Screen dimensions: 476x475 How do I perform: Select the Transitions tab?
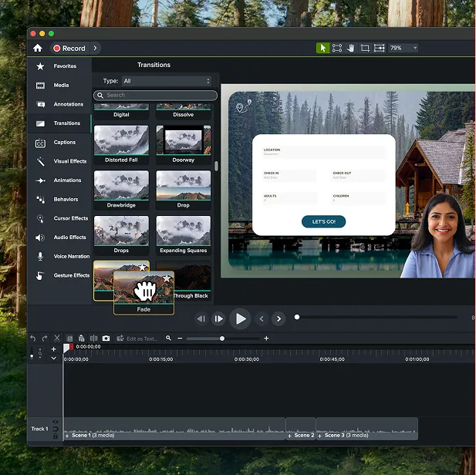[59, 123]
